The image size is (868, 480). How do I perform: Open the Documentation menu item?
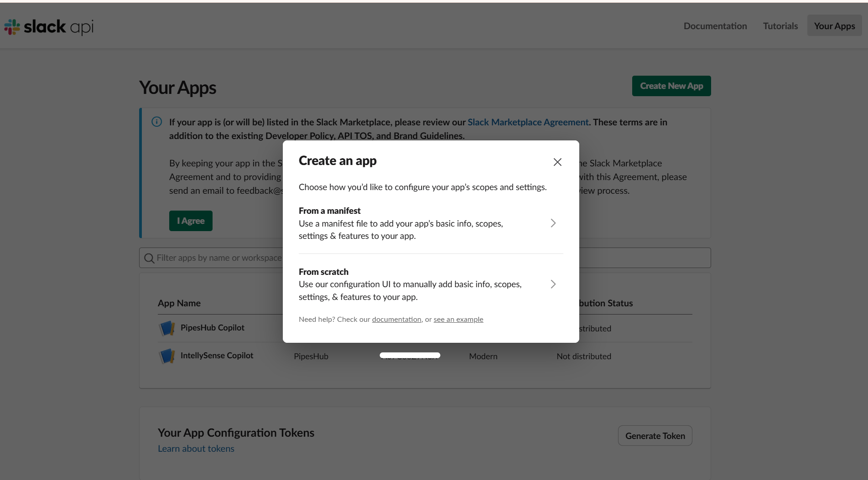[715, 26]
